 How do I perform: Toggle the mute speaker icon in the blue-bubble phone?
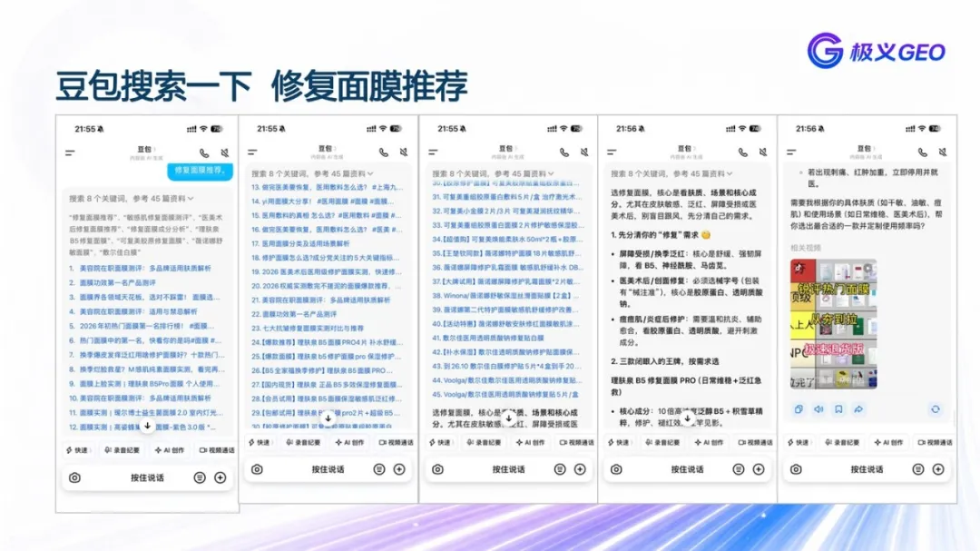click(x=224, y=153)
